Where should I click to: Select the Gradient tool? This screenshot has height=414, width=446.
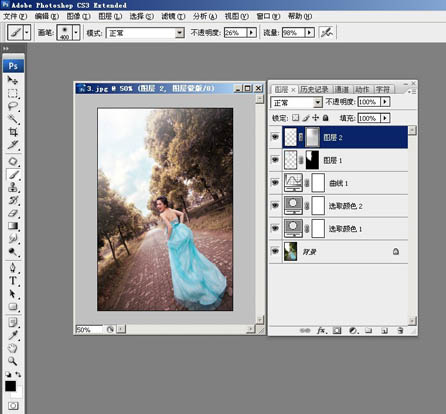[13, 226]
